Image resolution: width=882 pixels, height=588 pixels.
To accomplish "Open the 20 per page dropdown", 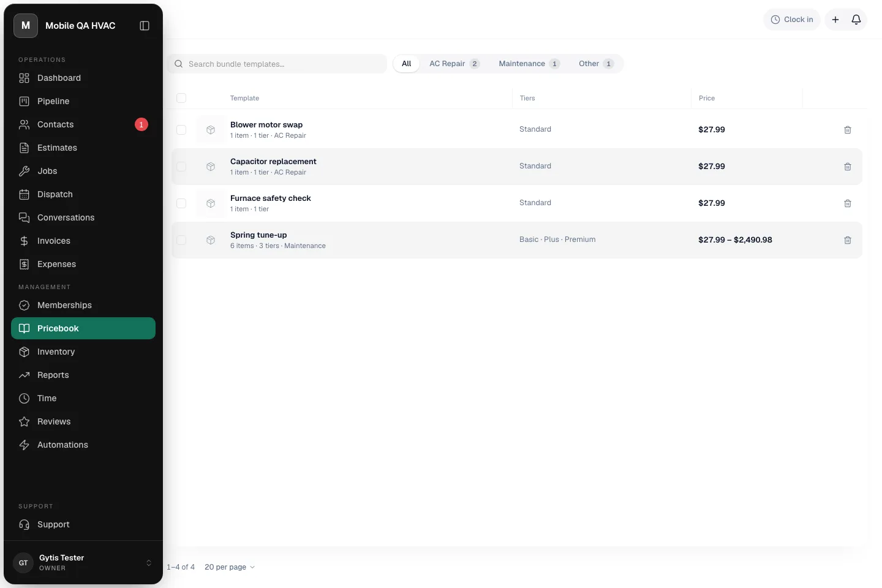I will coord(230,567).
